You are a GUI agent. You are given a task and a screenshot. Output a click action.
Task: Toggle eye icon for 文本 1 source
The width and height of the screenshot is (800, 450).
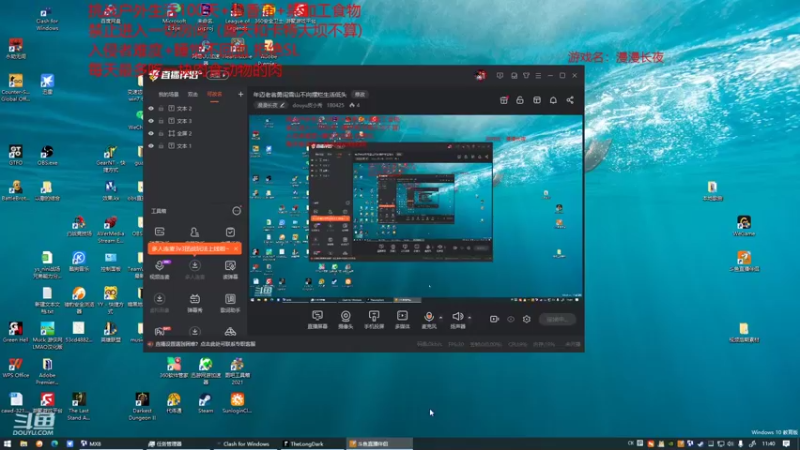pyautogui.click(x=151, y=146)
